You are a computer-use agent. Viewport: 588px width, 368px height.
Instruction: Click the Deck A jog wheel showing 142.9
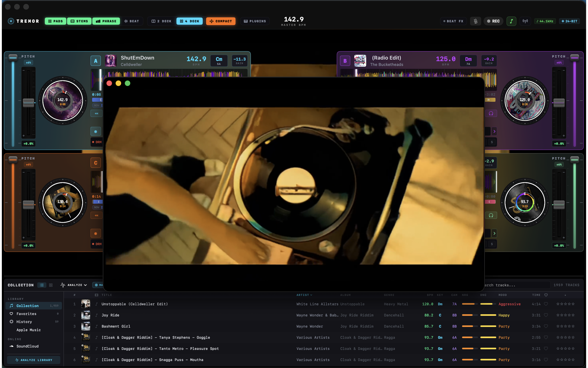[x=63, y=101]
